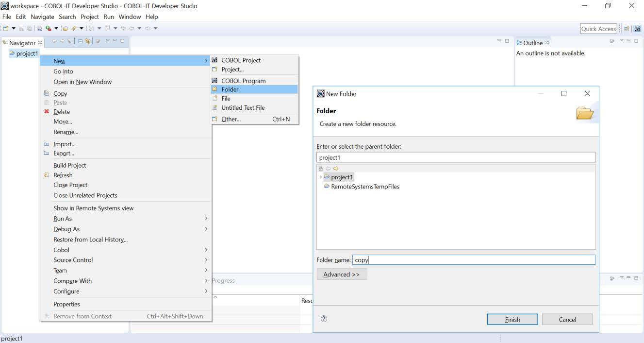This screenshot has width=644, height=343.
Task: Click the yellow forward arrow in the folder tree toolbar
Action: click(336, 169)
